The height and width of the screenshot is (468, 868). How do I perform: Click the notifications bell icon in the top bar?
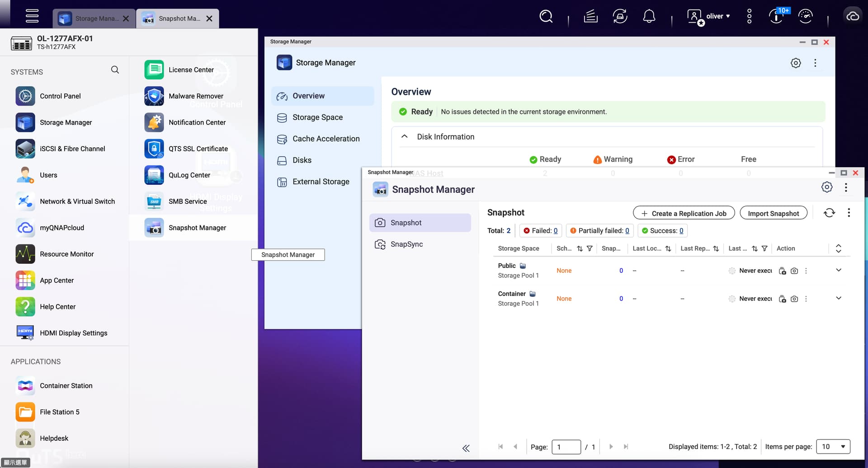click(x=649, y=17)
